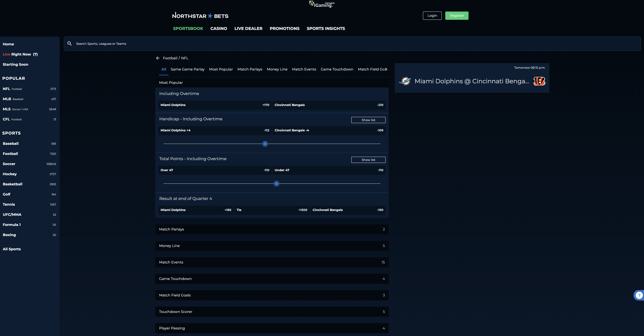Select NFL Football in Popular
644x336 pixels.
click(x=29, y=89)
